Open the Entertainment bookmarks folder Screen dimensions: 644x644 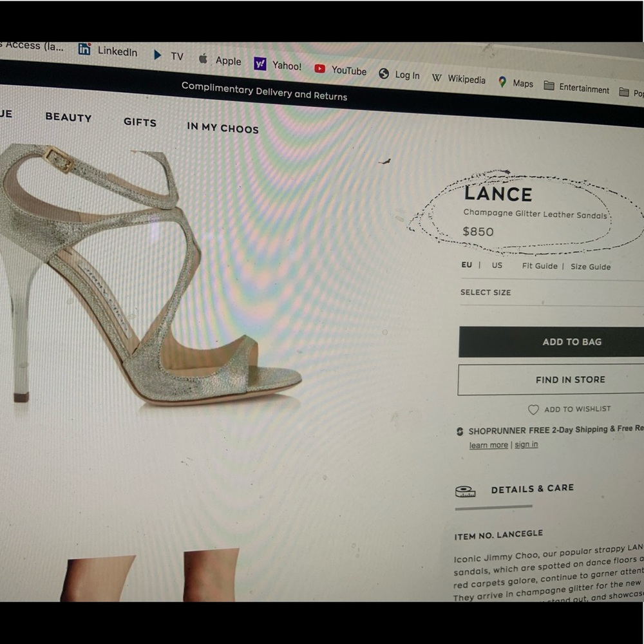tap(576, 87)
